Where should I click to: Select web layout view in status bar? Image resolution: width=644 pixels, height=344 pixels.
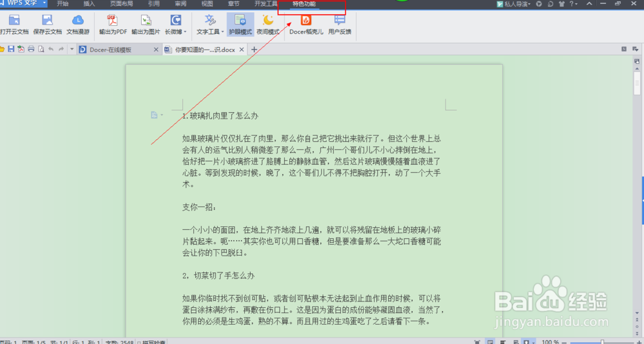click(x=515, y=341)
